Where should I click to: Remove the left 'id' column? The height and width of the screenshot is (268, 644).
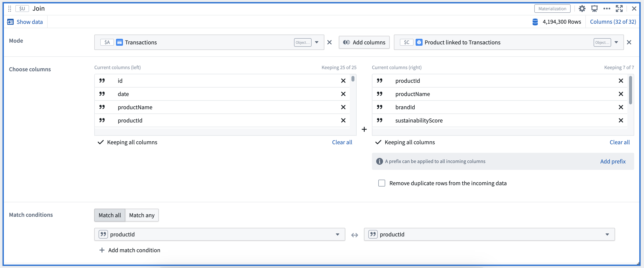tap(343, 81)
